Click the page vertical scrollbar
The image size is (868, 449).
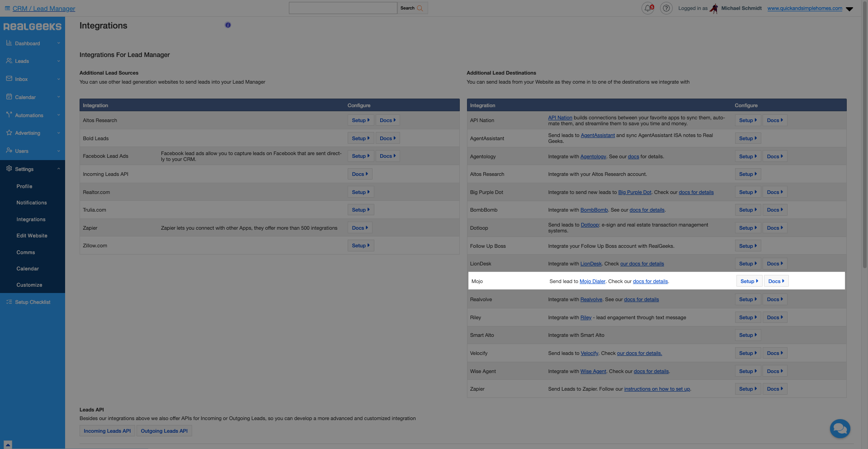tap(865, 136)
